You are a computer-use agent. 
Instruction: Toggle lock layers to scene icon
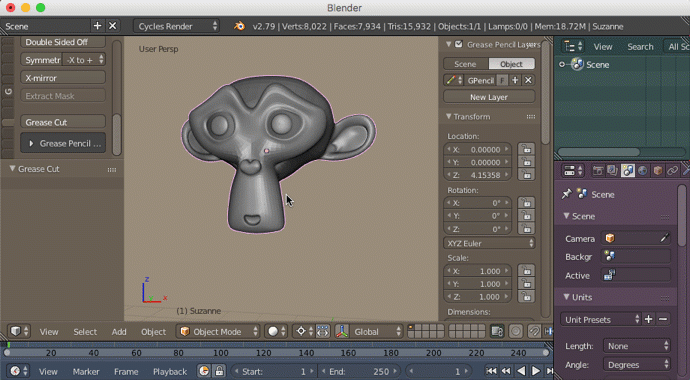coord(497,331)
